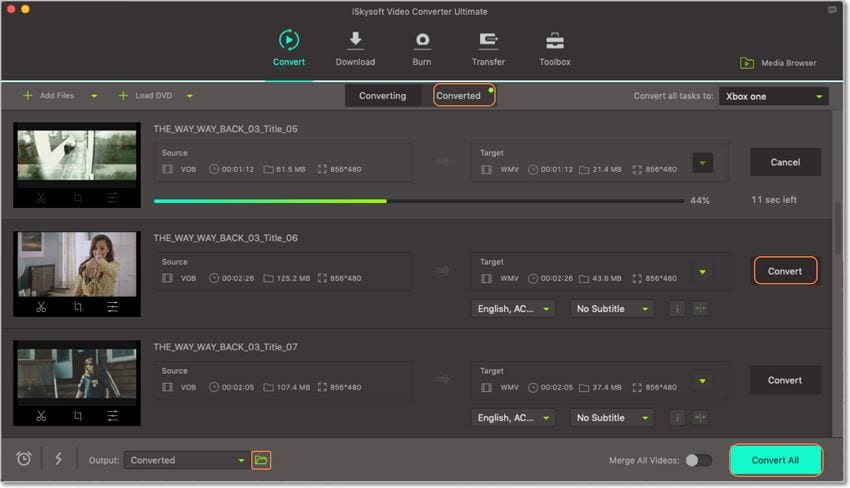Viewport: 850px width, 488px height.
Task: Click the Title_05 progress bar
Action: pyautogui.click(x=418, y=201)
